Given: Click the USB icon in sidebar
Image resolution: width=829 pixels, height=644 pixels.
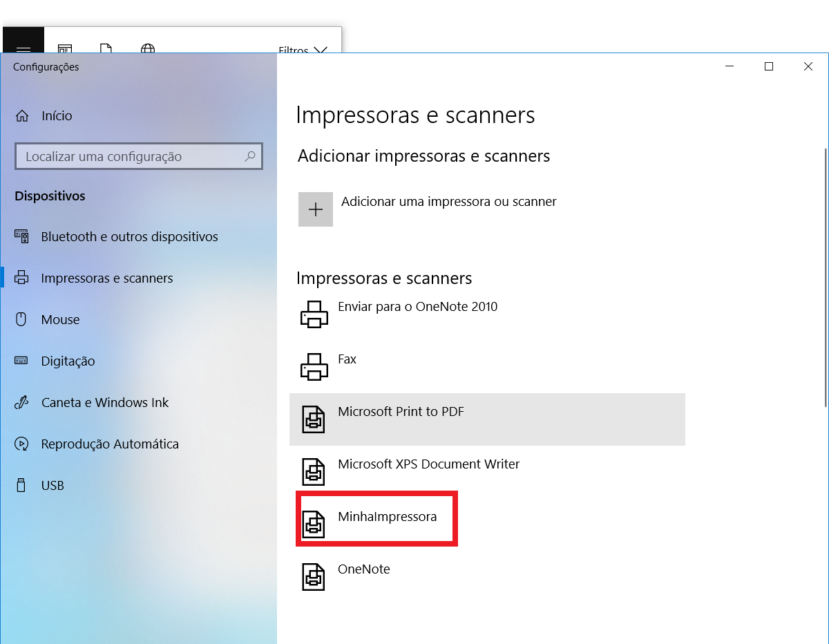Looking at the screenshot, I should [x=21, y=485].
